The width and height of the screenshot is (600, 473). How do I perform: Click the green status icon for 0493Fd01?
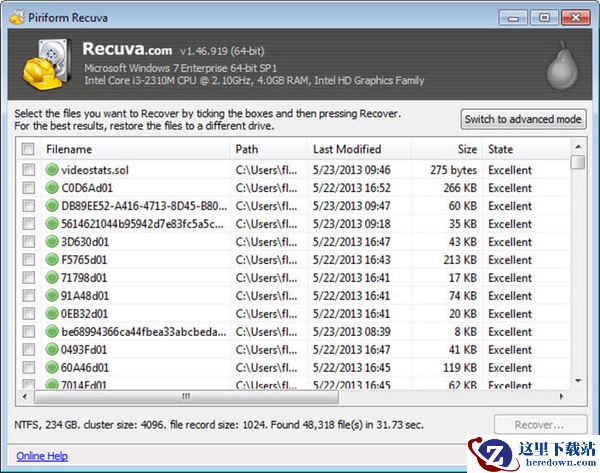coord(52,349)
